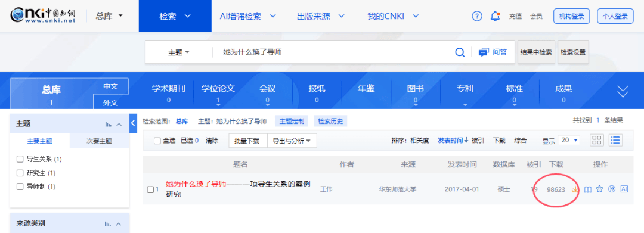Switch to 外文 results tab

point(110,102)
